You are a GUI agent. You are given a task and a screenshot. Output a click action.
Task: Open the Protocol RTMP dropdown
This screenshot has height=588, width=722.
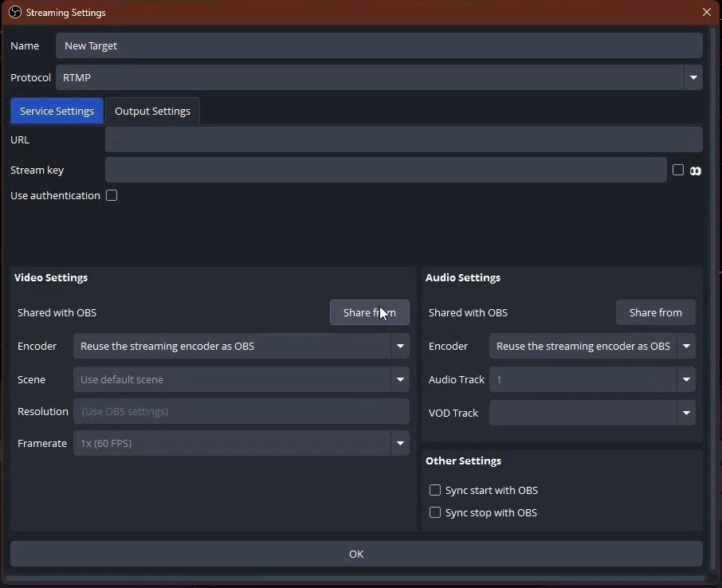coord(379,77)
